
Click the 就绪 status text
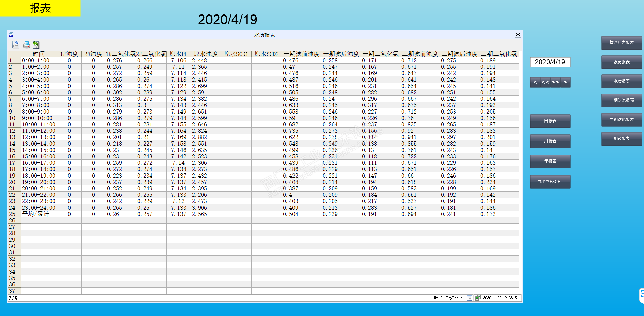pyautogui.click(x=13, y=298)
